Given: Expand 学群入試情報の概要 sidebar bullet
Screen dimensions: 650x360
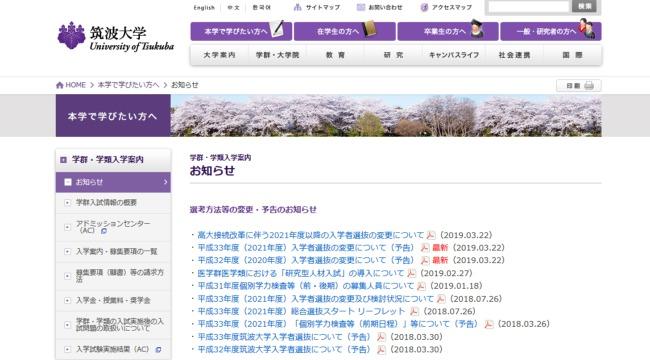Looking at the screenshot, I should 68,202.
